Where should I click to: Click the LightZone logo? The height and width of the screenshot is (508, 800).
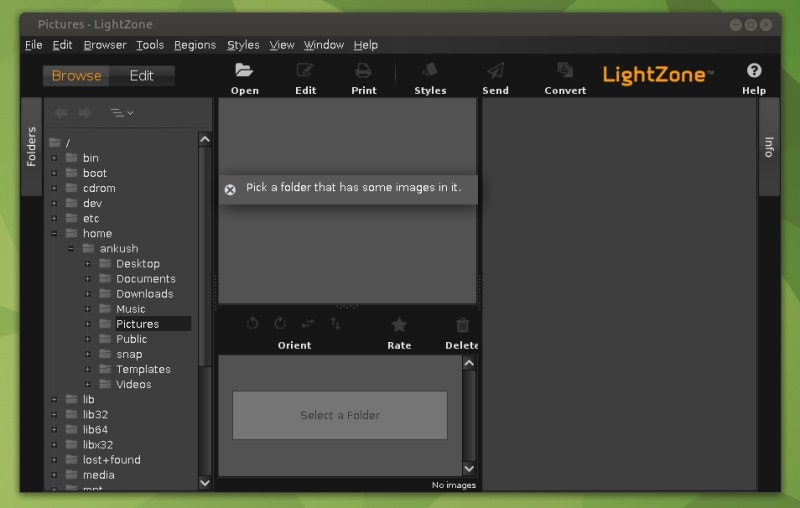tap(658, 75)
